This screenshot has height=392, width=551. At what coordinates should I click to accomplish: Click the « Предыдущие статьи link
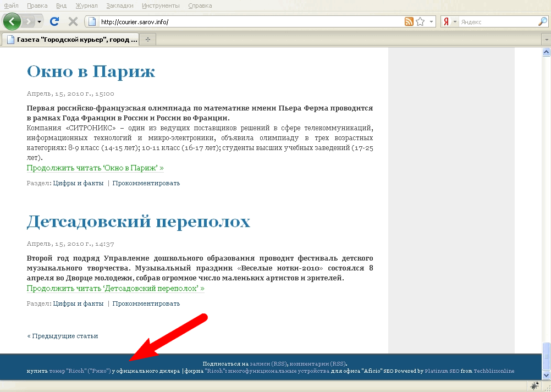[63, 336]
